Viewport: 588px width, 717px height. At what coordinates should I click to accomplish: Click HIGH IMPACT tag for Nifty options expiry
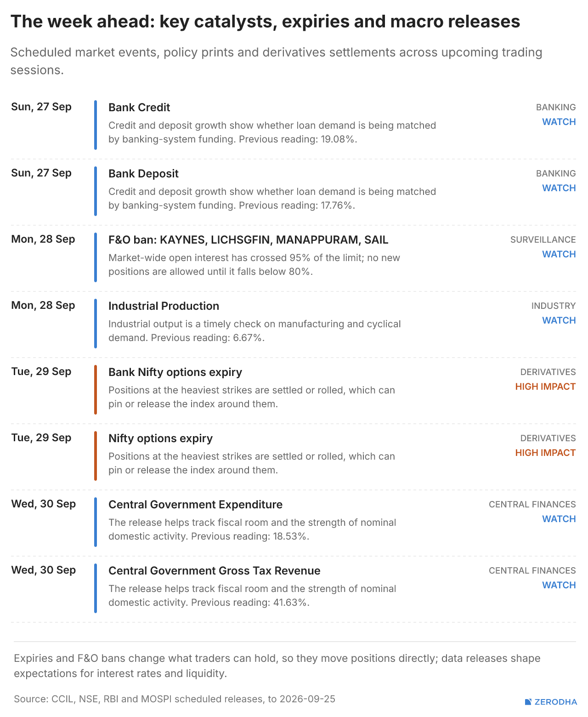[x=545, y=453]
